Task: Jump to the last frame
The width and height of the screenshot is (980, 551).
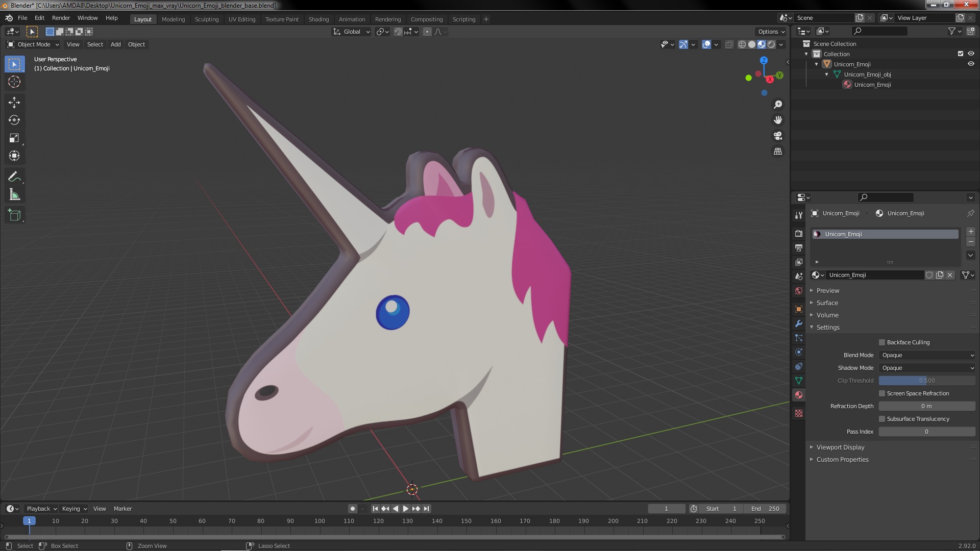Action: tap(426, 509)
